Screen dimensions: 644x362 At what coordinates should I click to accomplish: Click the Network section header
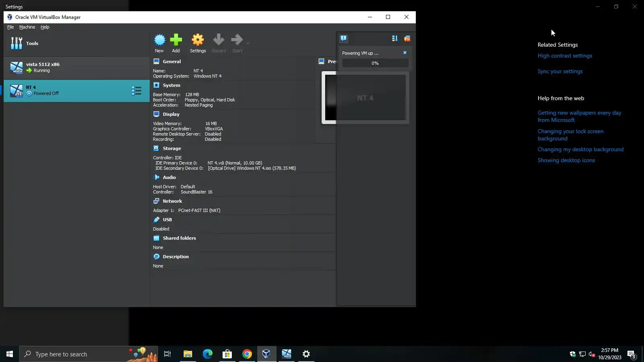(x=172, y=201)
